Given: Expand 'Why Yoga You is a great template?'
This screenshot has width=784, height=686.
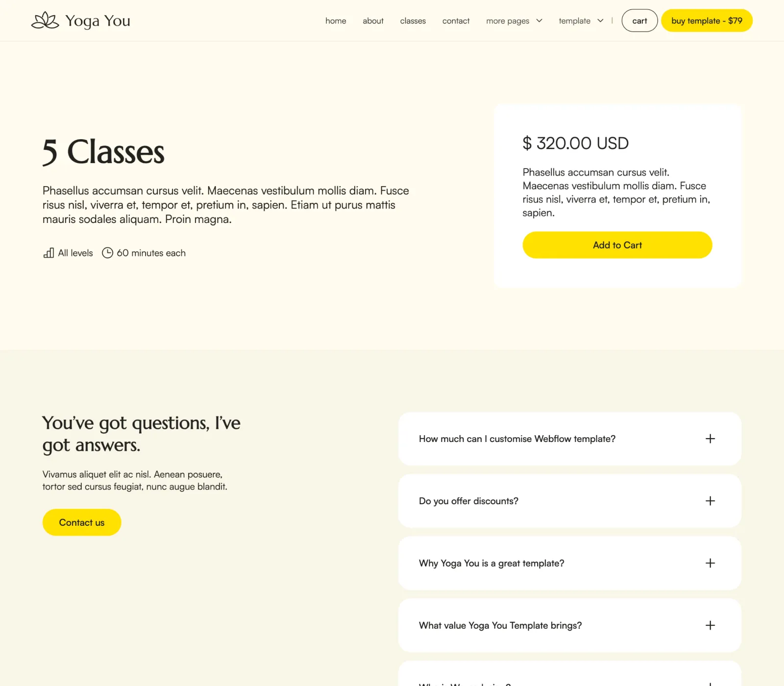Looking at the screenshot, I should tap(491, 563).
